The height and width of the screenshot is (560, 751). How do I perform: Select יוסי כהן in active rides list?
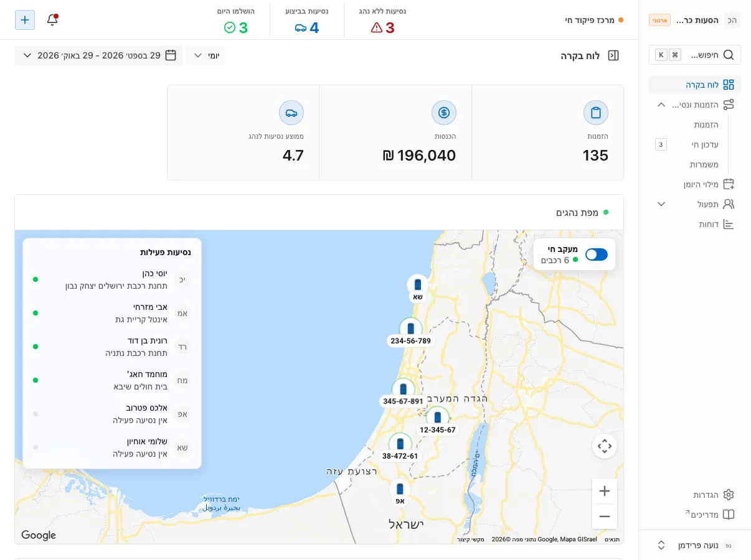[x=112, y=279]
